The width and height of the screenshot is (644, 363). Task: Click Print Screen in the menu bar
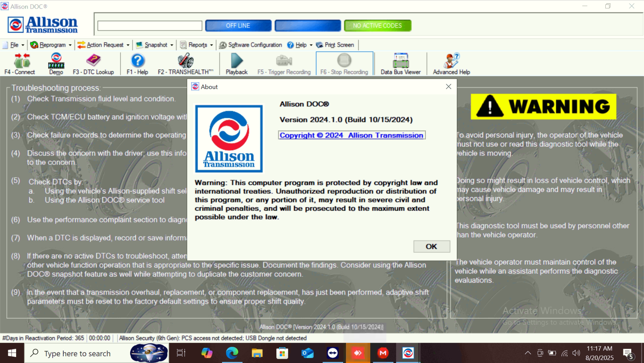pos(335,45)
